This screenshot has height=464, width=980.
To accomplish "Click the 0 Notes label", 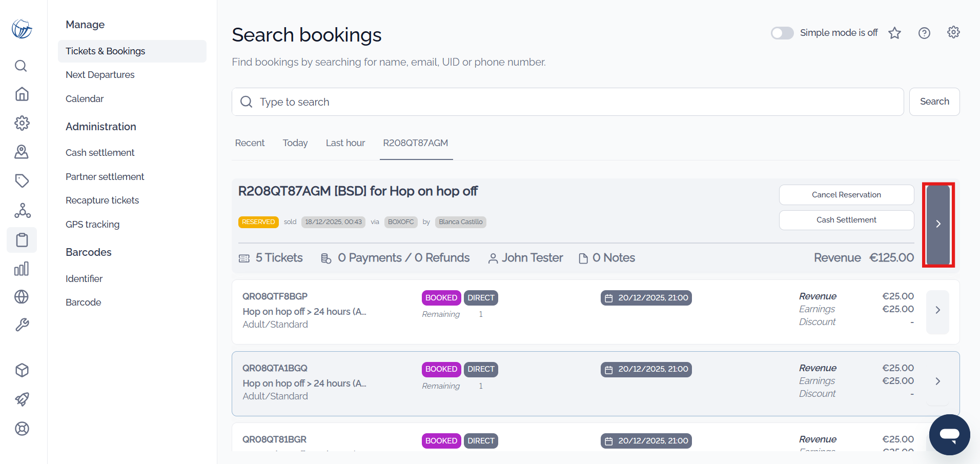I will tap(614, 258).
